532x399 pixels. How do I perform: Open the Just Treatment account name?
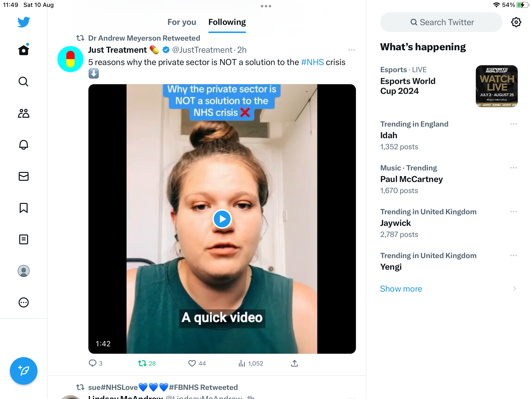(x=117, y=50)
